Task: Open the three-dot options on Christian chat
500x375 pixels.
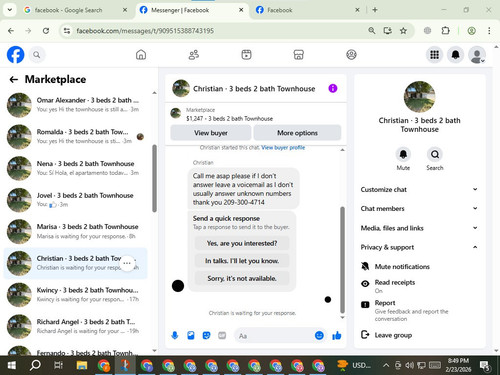Action: 127,263
